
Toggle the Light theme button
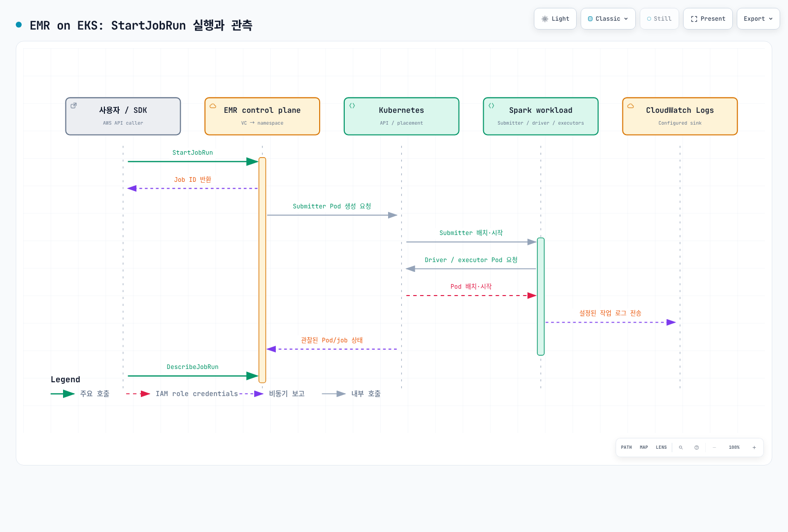(x=555, y=19)
